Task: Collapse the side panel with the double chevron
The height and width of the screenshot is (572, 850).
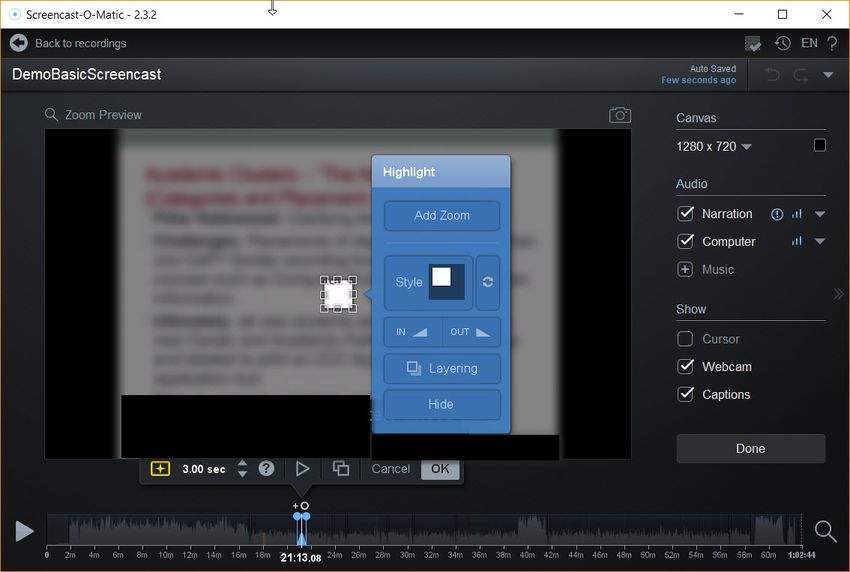Action: click(x=839, y=294)
